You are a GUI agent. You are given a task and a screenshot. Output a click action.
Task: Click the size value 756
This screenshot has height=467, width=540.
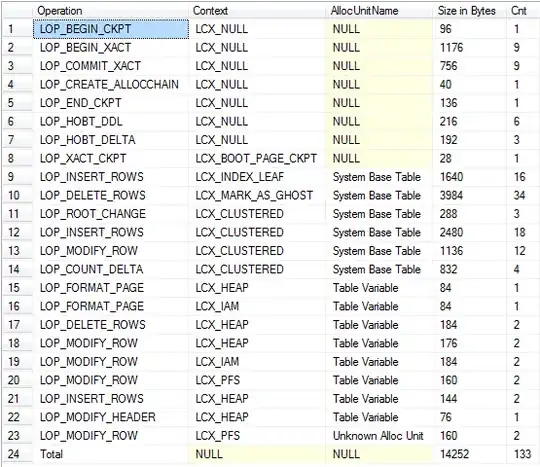coord(448,66)
